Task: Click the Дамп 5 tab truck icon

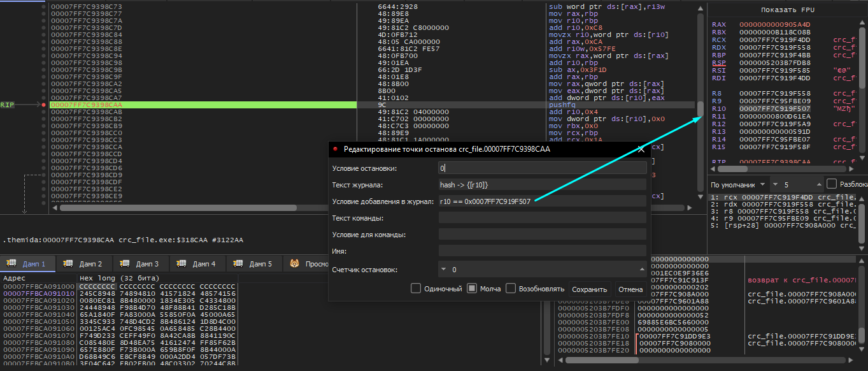Action: (238, 263)
